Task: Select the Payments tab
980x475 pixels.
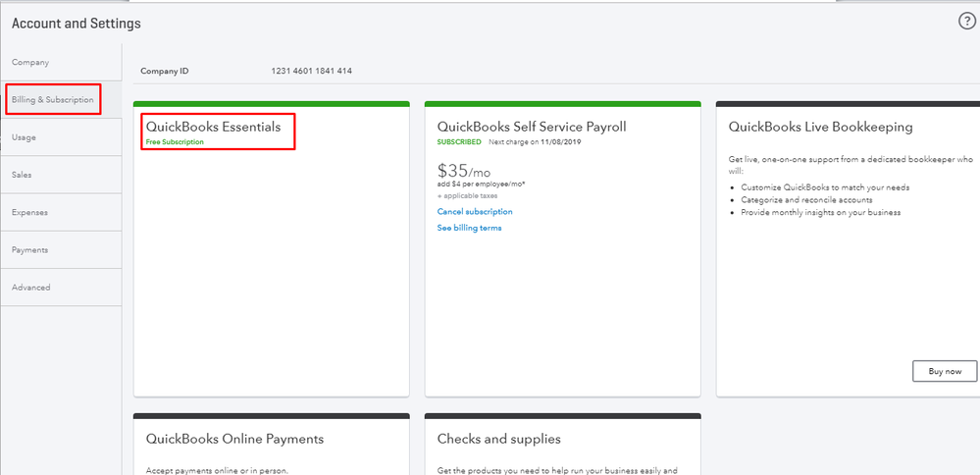Action: pyautogui.click(x=61, y=250)
